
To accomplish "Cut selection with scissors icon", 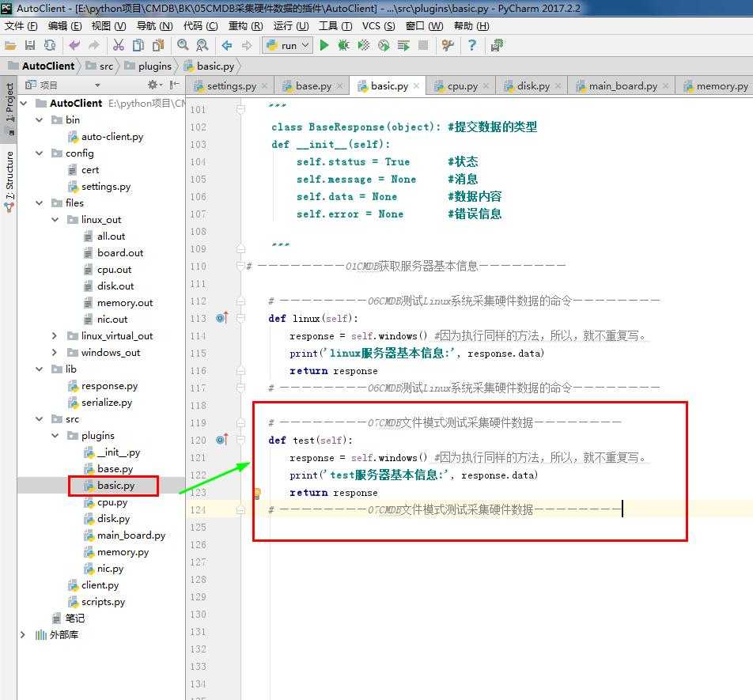I will [x=119, y=46].
